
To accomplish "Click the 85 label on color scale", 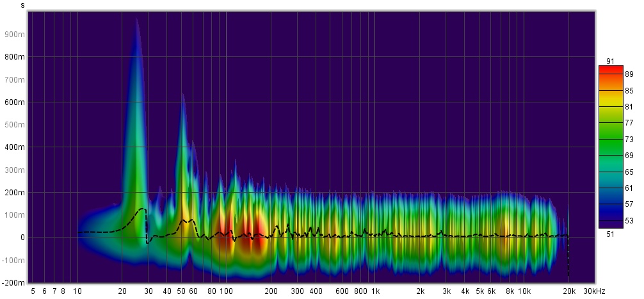I will click(629, 91).
